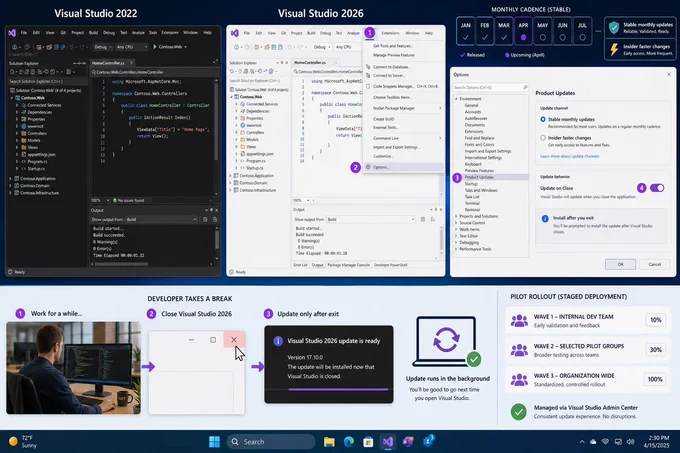This screenshot has width=680, height=453.
Task: Click the developer at desk photo thumbnail
Action: [x=73, y=368]
